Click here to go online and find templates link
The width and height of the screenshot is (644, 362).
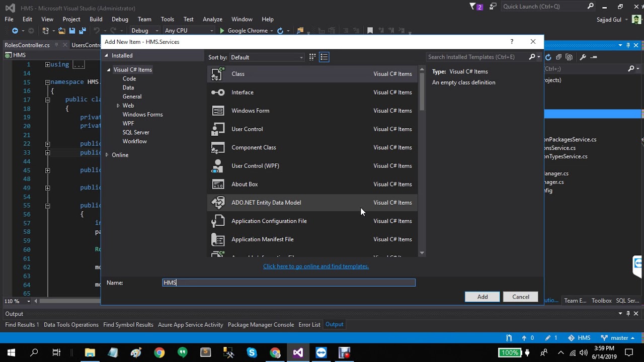coord(316,266)
